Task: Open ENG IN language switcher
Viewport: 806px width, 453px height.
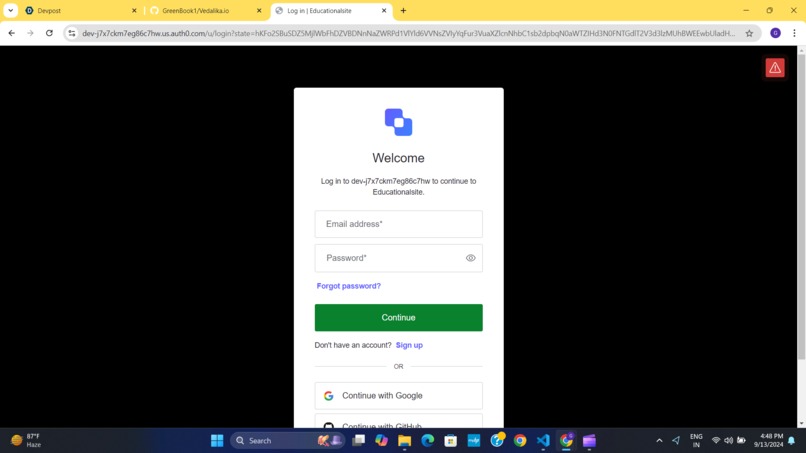Action: tap(696, 441)
